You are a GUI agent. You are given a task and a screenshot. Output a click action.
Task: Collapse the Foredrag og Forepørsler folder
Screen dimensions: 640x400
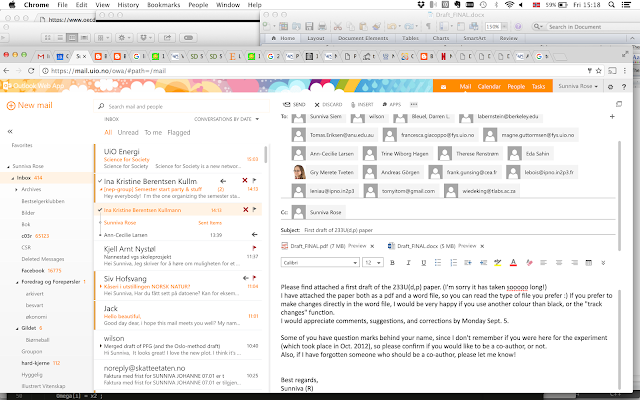(17, 282)
